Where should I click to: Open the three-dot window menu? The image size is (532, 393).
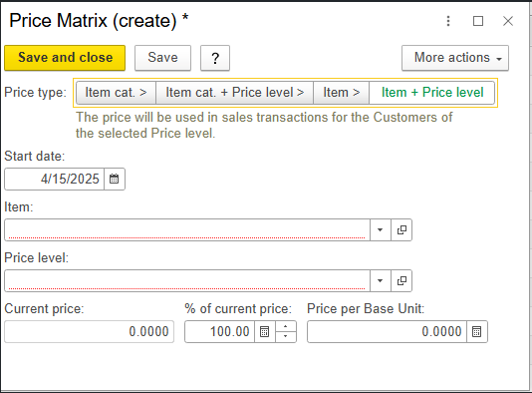(448, 21)
